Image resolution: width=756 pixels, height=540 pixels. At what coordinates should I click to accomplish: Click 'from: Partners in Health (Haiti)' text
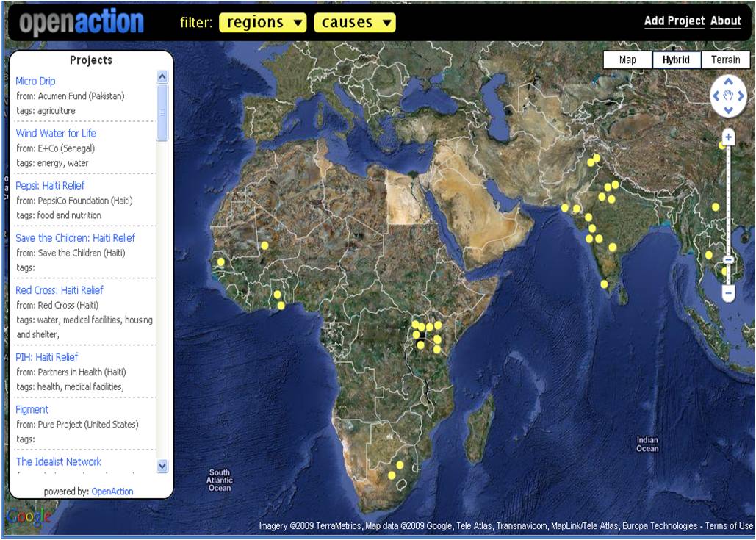(71, 372)
